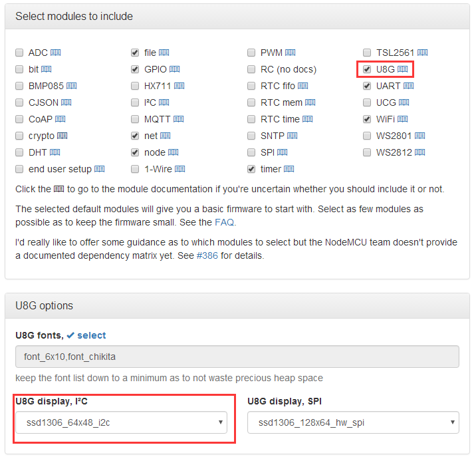The height and width of the screenshot is (459, 476).
Task: Follow the FAQ link
Action: [x=224, y=222]
